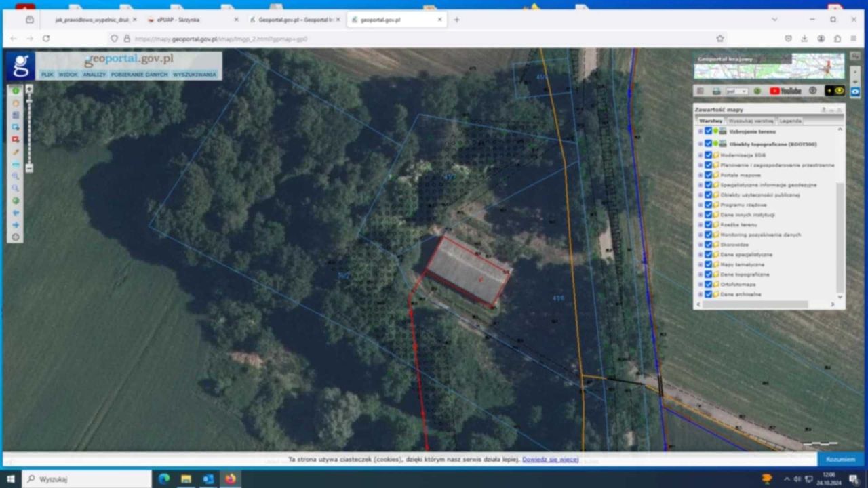This screenshot has width=868, height=488.
Task: Expand the Portale mapowe layer group
Action: (x=701, y=175)
